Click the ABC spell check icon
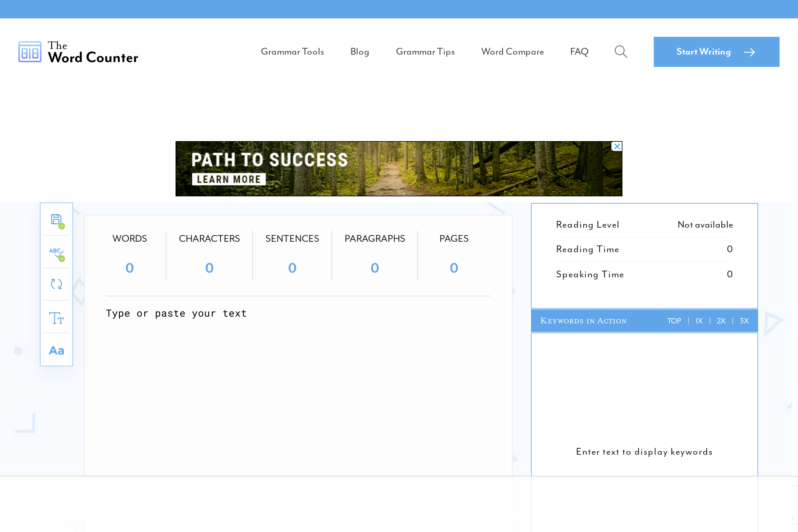This screenshot has height=532, width=798. pos(56,253)
